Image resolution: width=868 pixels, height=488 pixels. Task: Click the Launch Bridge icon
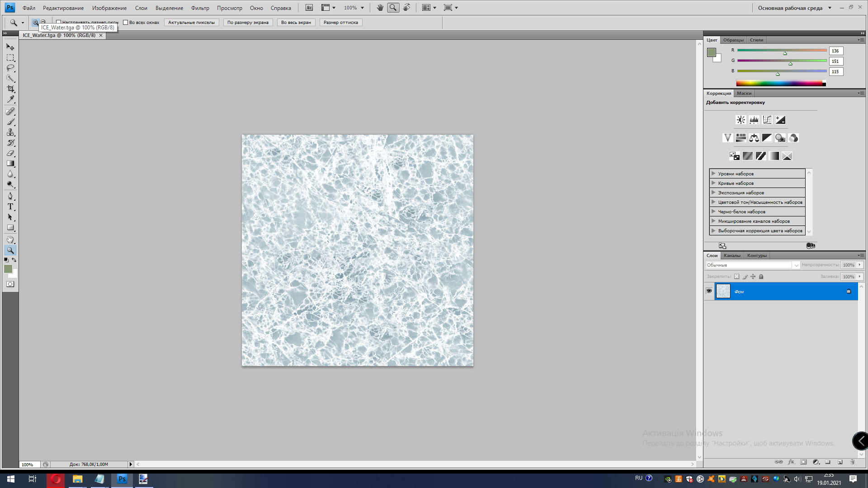(x=309, y=8)
